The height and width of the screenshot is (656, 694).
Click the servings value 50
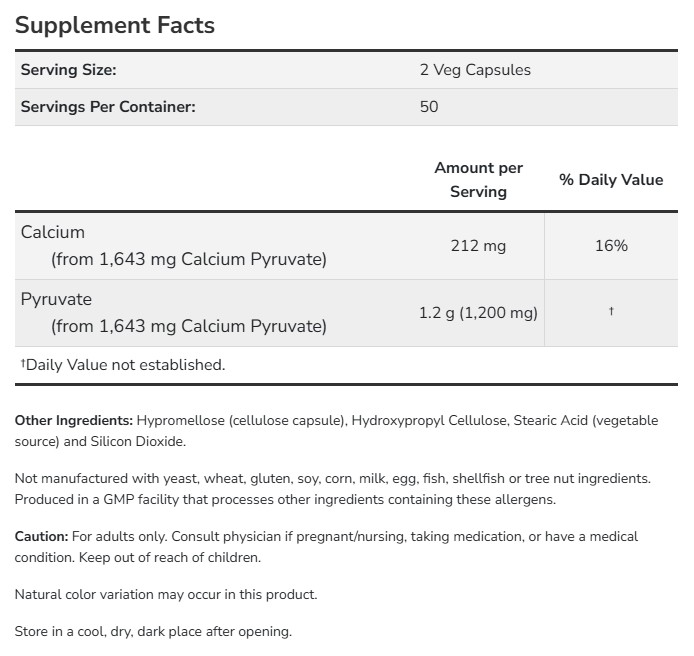point(429,107)
